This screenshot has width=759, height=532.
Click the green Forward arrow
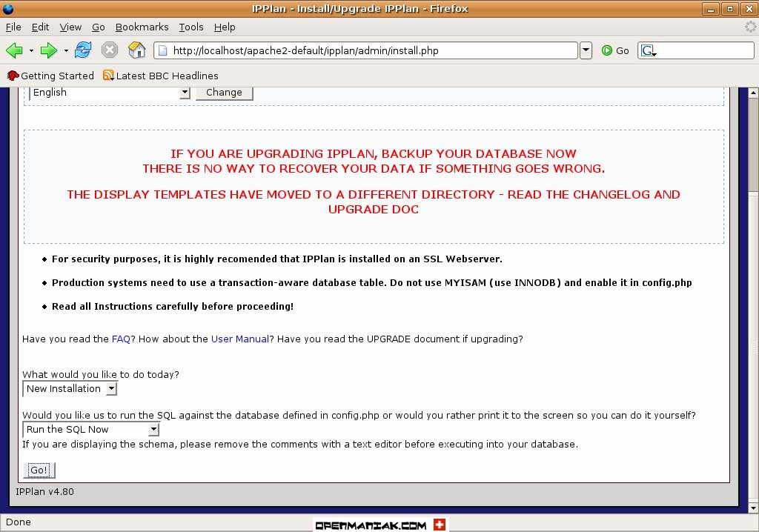pos(48,50)
